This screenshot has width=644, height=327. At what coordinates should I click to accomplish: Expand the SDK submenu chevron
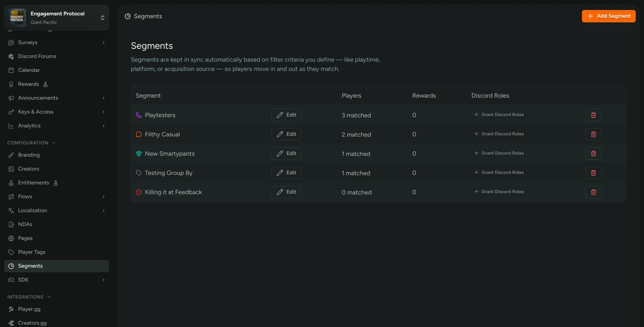pos(103,280)
